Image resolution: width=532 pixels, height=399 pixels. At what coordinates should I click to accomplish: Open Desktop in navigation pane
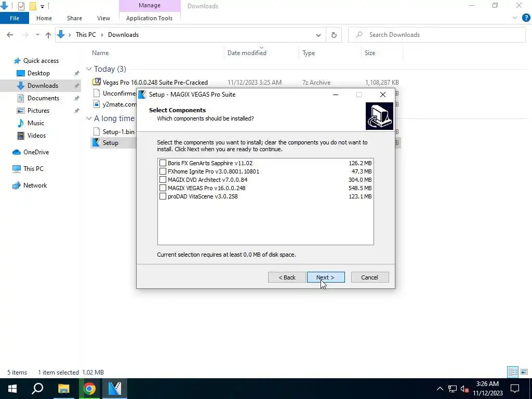click(38, 73)
